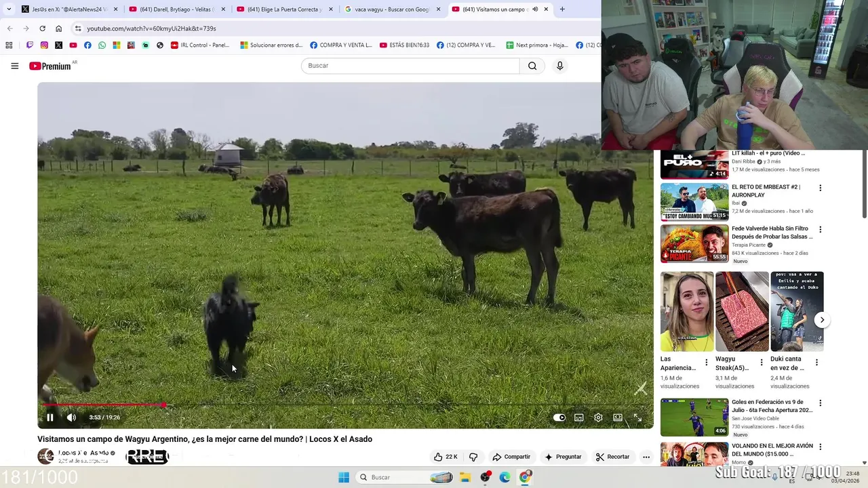Open the tab search dropdown arrow
Viewport: 868px width, 488px height.
pyautogui.click(x=8, y=9)
